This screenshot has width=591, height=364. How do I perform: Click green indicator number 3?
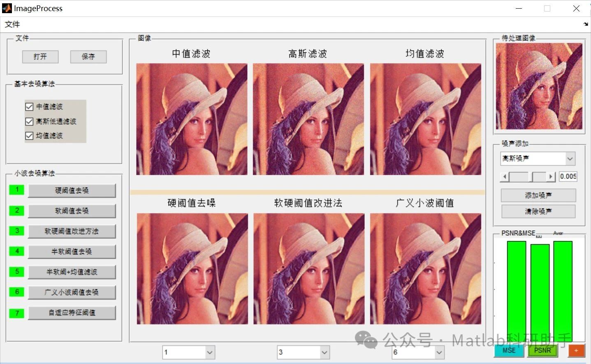click(17, 231)
